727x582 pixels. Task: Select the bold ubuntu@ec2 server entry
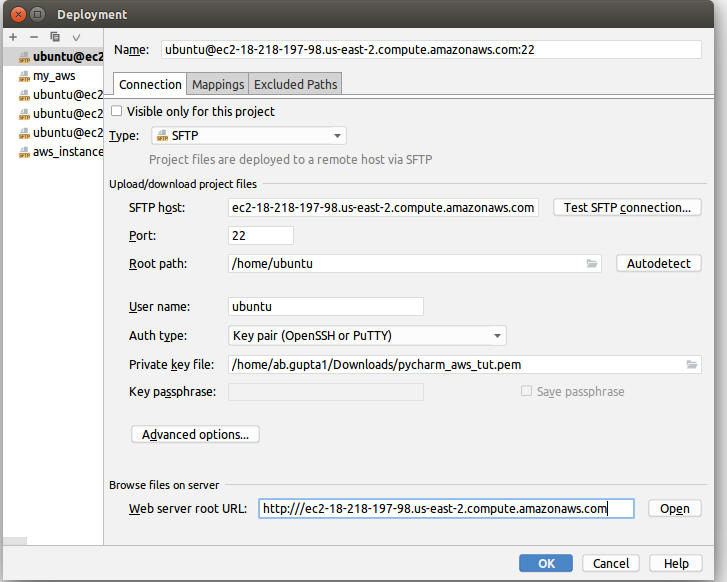[53, 57]
